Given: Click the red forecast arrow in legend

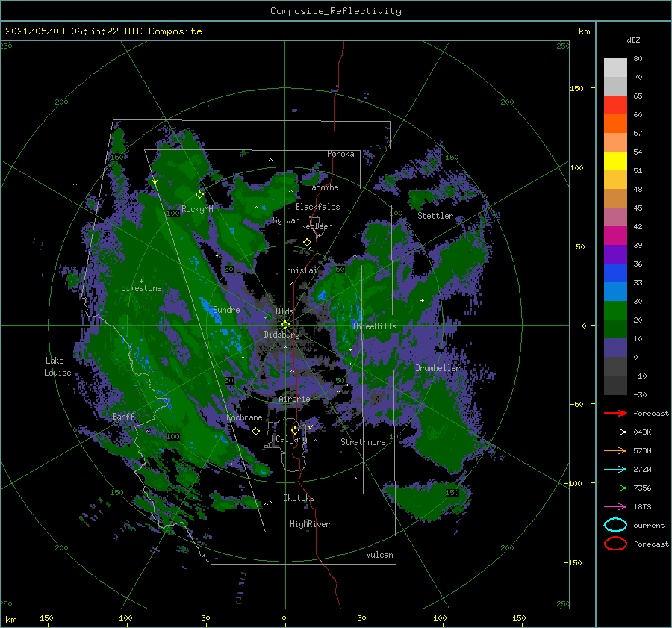Looking at the screenshot, I should coord(615,413).
